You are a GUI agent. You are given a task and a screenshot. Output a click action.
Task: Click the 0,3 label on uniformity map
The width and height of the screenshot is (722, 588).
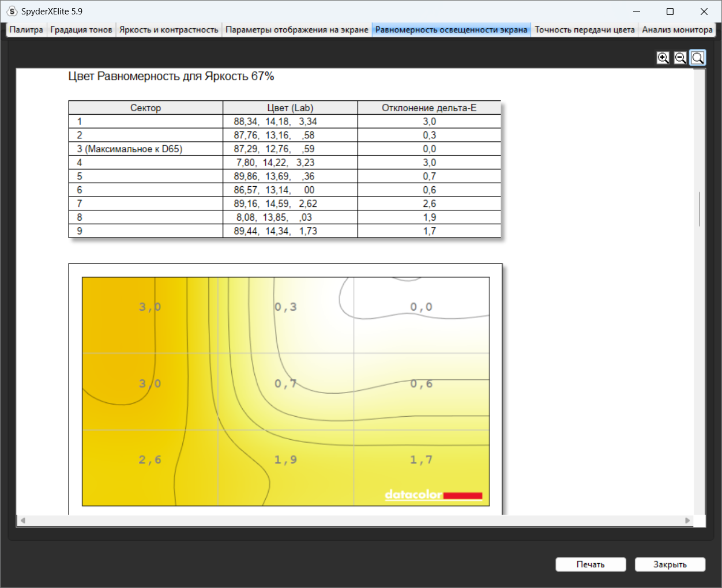[285, 307]
